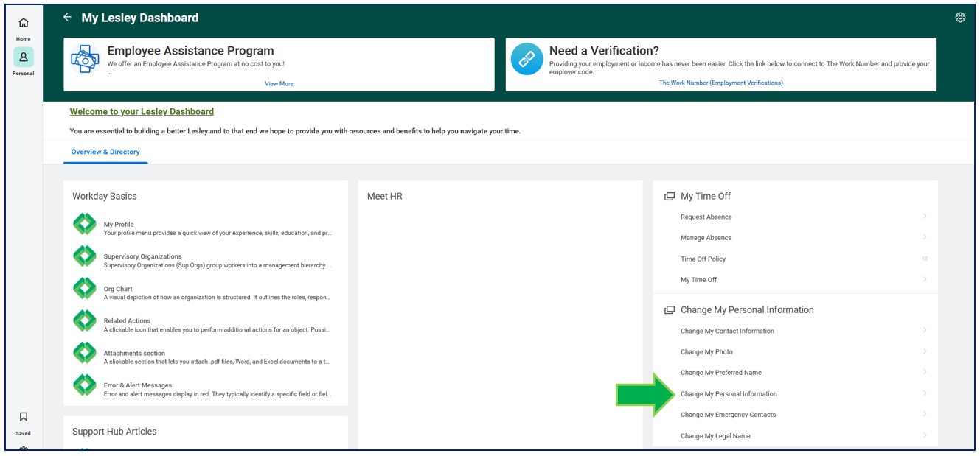Open the Change My Legal Name chevron

[x=925, y=435]
